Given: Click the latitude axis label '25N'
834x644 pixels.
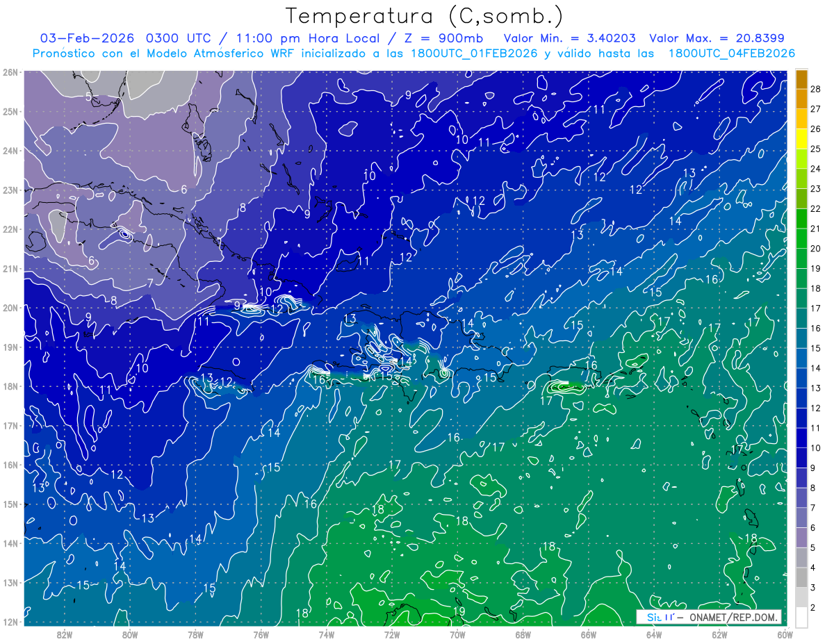Looking at the screenshot, I should click(x=10, y=111).
